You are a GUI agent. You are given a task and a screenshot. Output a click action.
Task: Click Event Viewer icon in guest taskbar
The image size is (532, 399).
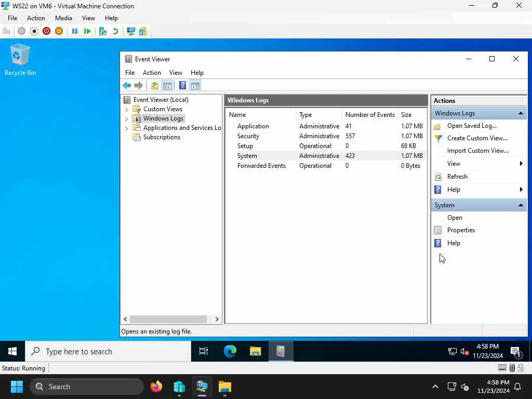click(281, 351)
